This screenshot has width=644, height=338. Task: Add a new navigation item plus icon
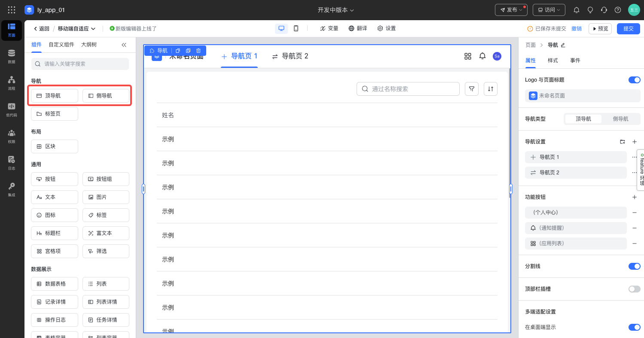[x=635, y=142]
